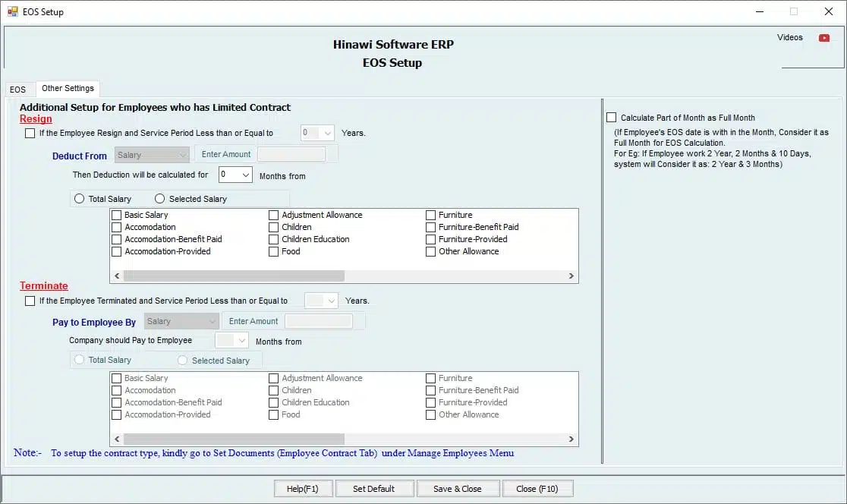Select the Other Settings tab
Screen dimensions: 847x504
68,88
